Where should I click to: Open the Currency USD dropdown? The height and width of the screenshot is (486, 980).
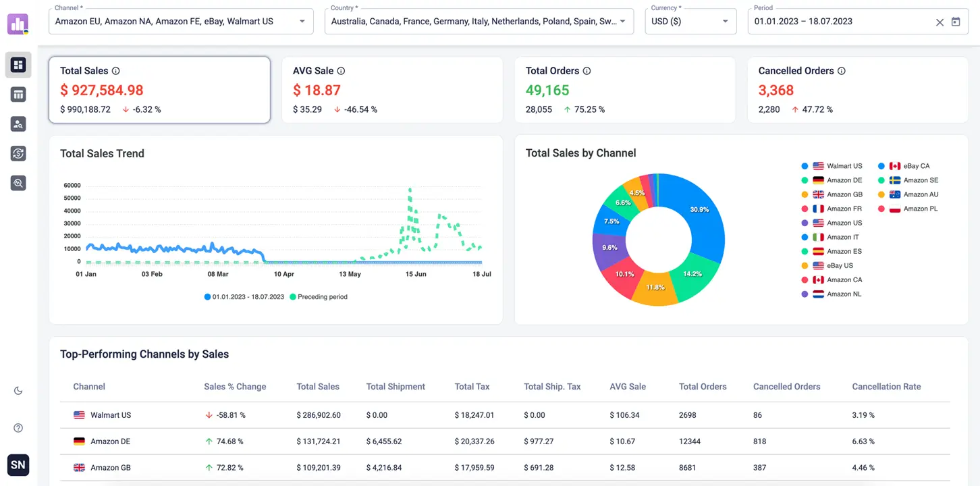click(725, 22)
